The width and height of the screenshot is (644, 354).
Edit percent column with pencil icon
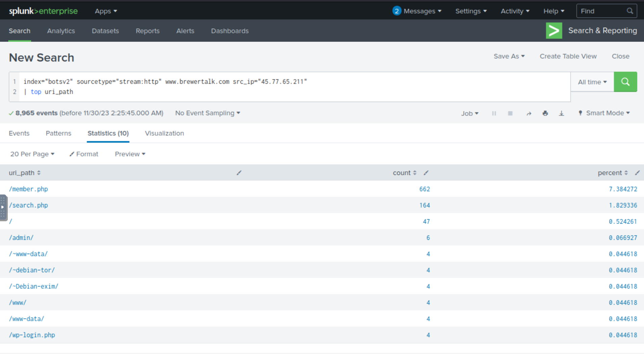[637, 173]
